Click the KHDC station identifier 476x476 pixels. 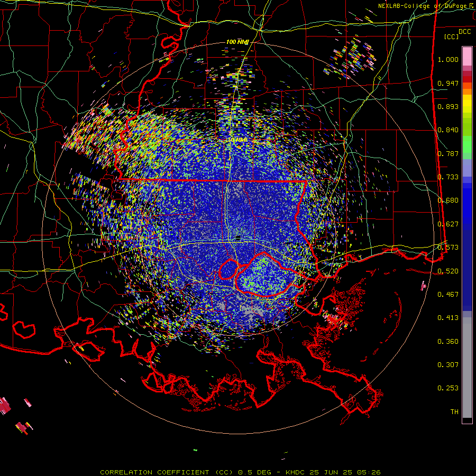296,472
